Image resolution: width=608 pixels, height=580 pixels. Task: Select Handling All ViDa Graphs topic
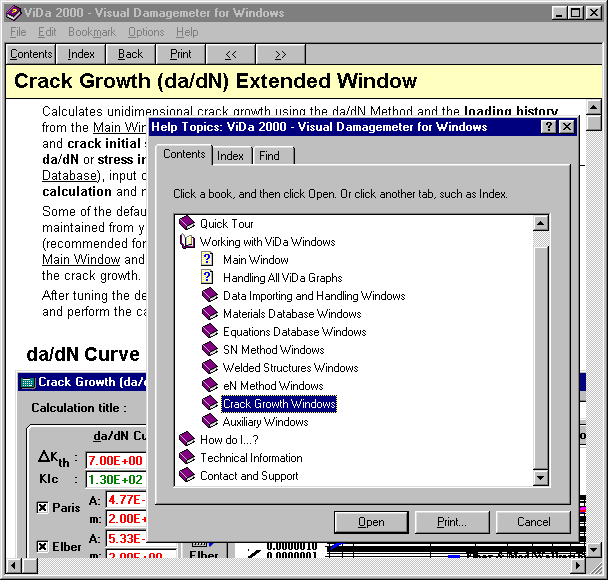283,278
